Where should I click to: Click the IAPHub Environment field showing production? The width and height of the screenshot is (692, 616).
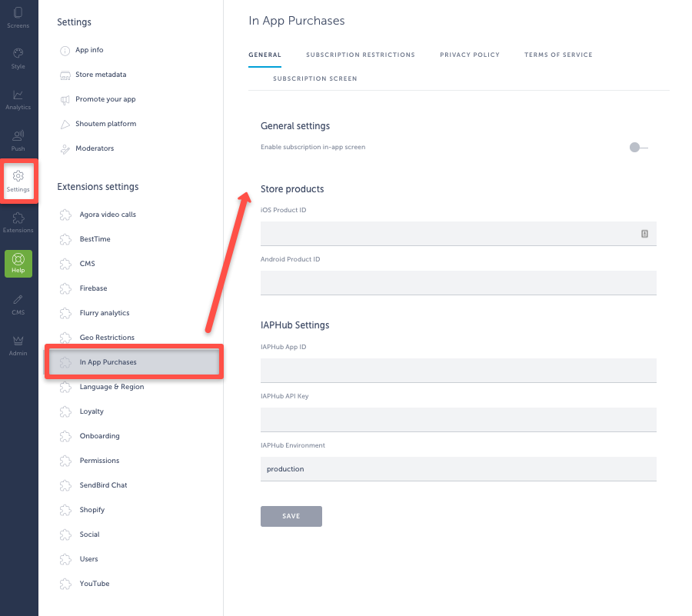click(458, 469)
